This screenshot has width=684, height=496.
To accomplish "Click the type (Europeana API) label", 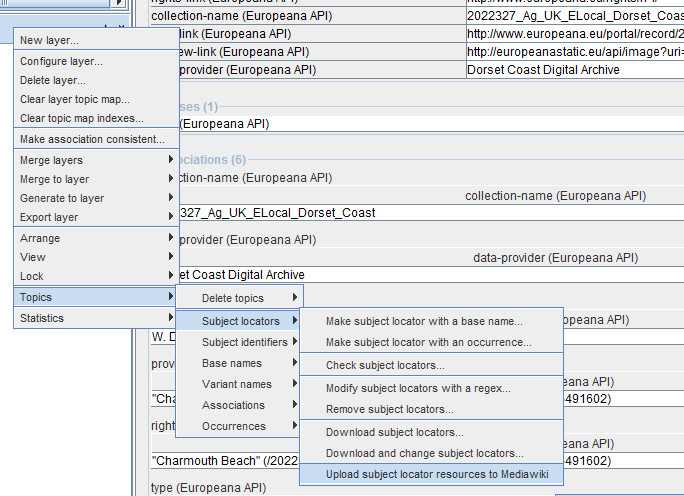I will point(209,488).
